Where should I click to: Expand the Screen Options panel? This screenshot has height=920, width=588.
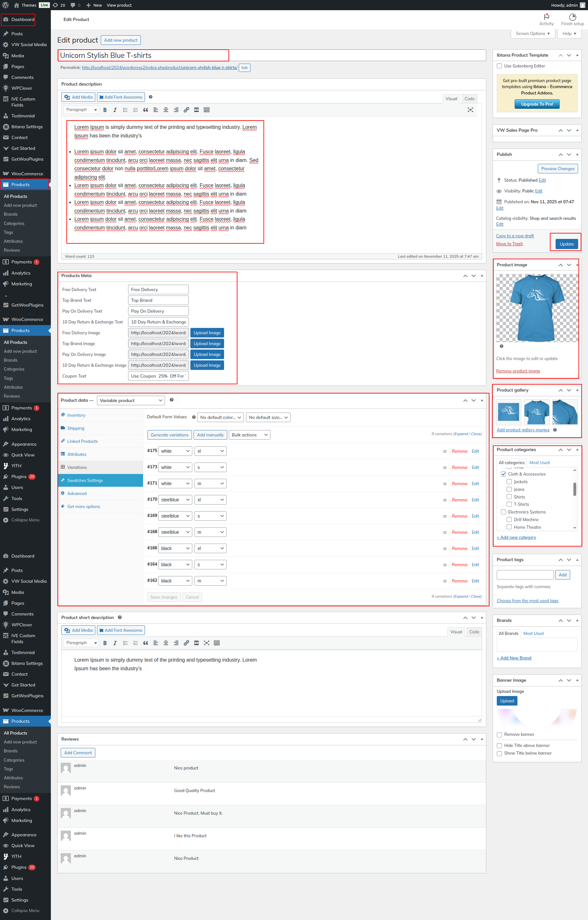point(532,34)
